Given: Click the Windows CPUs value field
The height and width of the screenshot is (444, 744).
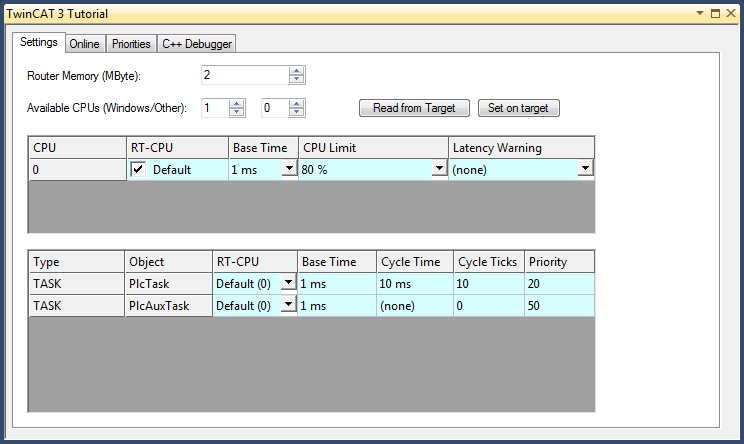Looking at the screenshot, I should pos(215,108).
